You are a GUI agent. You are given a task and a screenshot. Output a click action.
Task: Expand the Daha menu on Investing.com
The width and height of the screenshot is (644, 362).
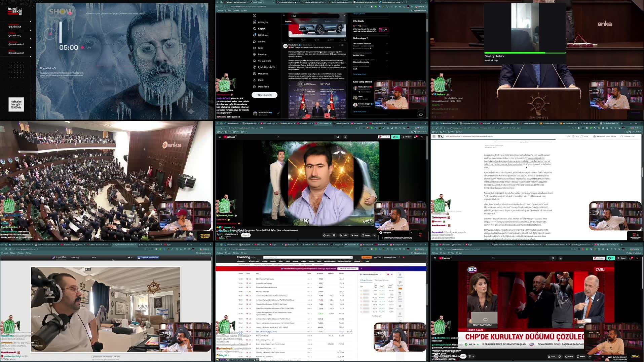tap(368, 261)
